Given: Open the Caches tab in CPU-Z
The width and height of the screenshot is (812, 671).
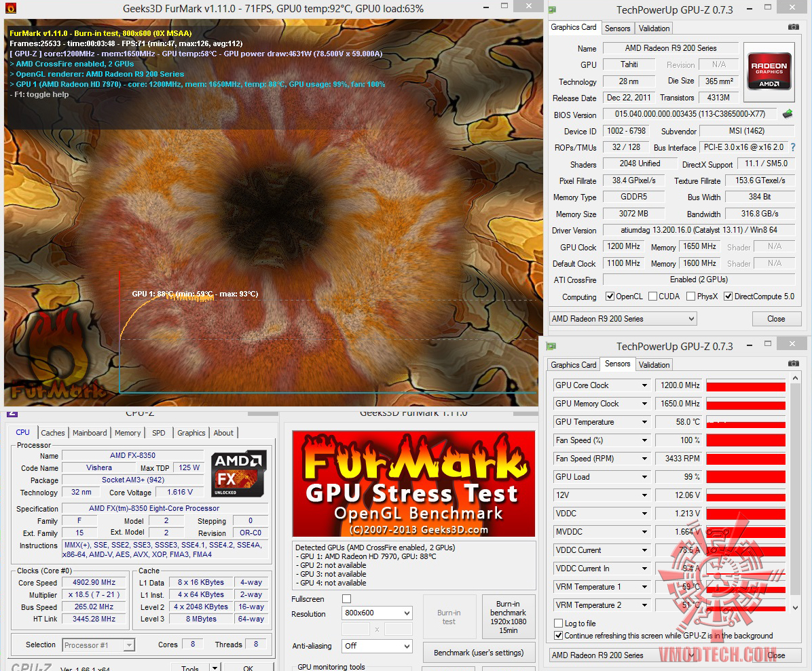Looking at the screenshot, I should tap(53, 433).
